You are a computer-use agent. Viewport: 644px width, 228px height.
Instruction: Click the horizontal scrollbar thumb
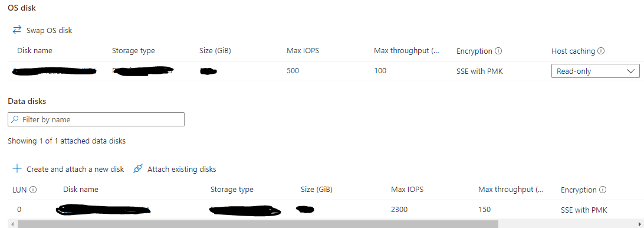257,224
